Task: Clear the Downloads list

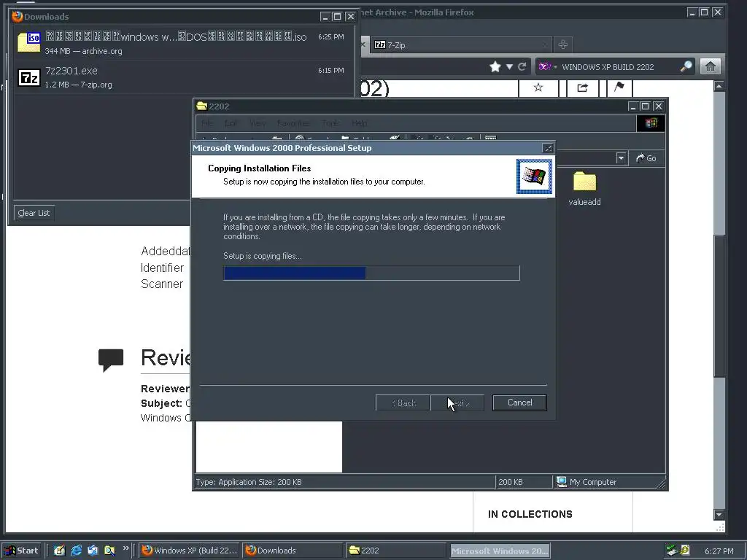Action: point(34,213)
